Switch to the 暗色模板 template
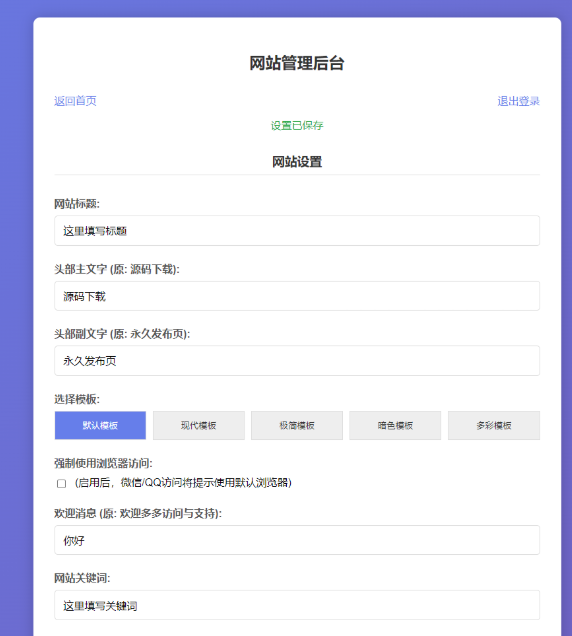Viewport: 572px width, 636px height. pos(395,425)
